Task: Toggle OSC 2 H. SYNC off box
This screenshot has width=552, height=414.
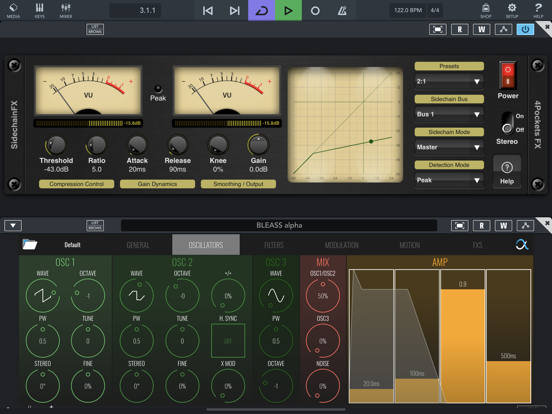Action: click(228, 341)
